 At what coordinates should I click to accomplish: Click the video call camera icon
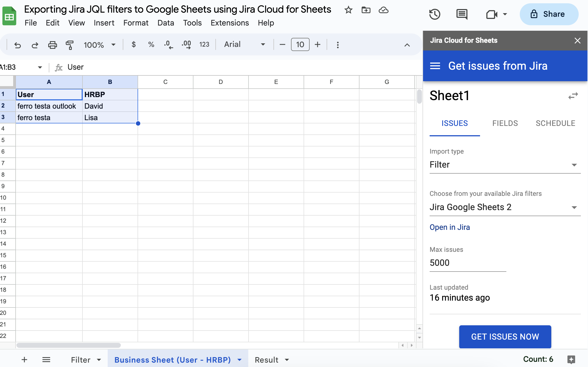492,14
